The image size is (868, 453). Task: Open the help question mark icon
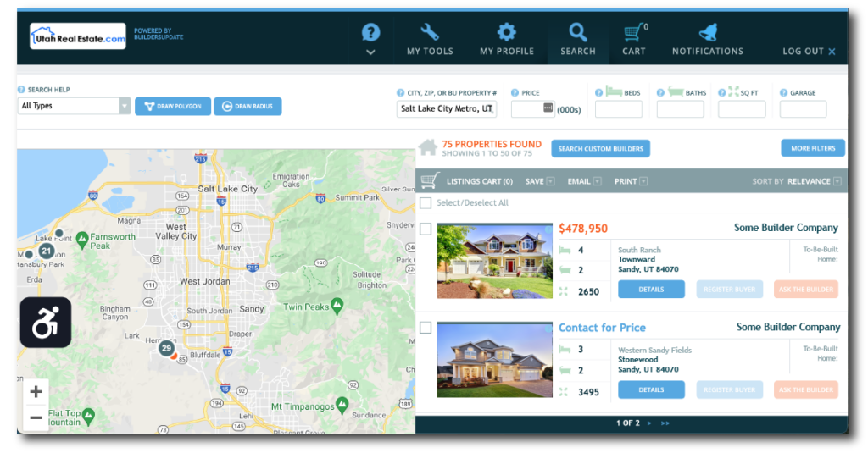370,34
